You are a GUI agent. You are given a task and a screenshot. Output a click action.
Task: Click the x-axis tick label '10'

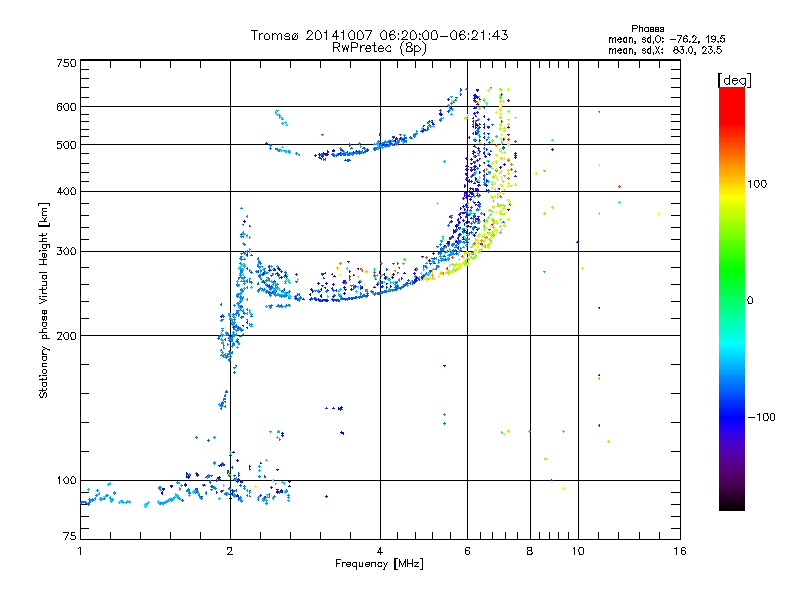tap(578, 551)
